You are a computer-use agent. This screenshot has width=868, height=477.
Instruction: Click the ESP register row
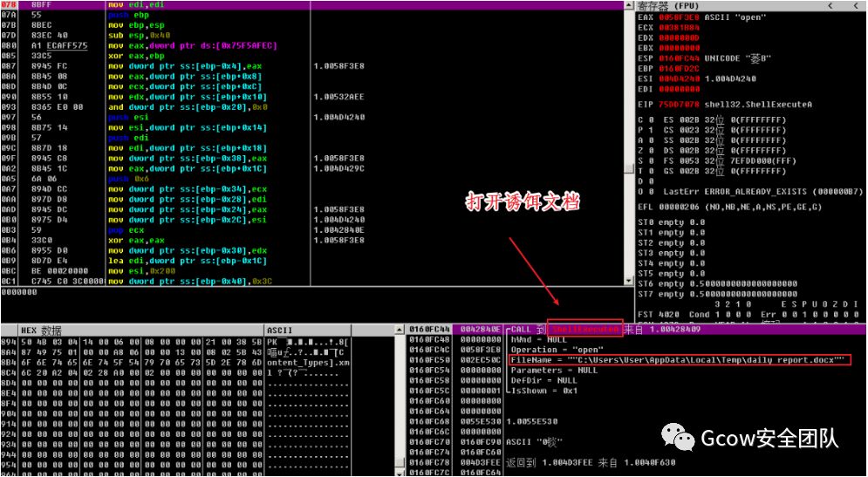point(705,58)
